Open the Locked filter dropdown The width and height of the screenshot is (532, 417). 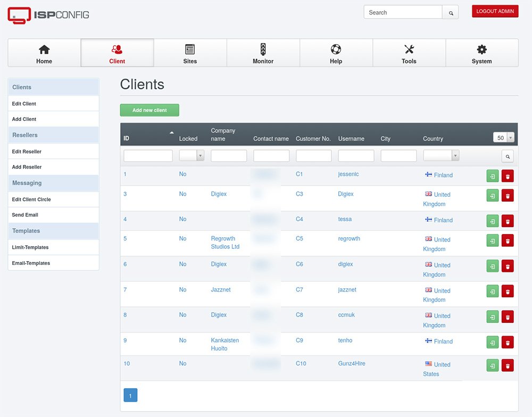[x=192, y=155]
